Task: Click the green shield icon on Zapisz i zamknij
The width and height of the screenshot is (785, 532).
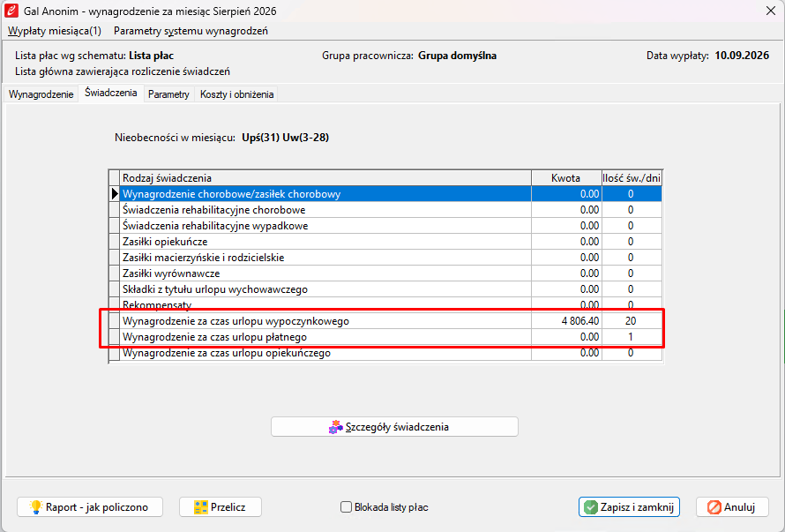Action: (x=591, y=507)
